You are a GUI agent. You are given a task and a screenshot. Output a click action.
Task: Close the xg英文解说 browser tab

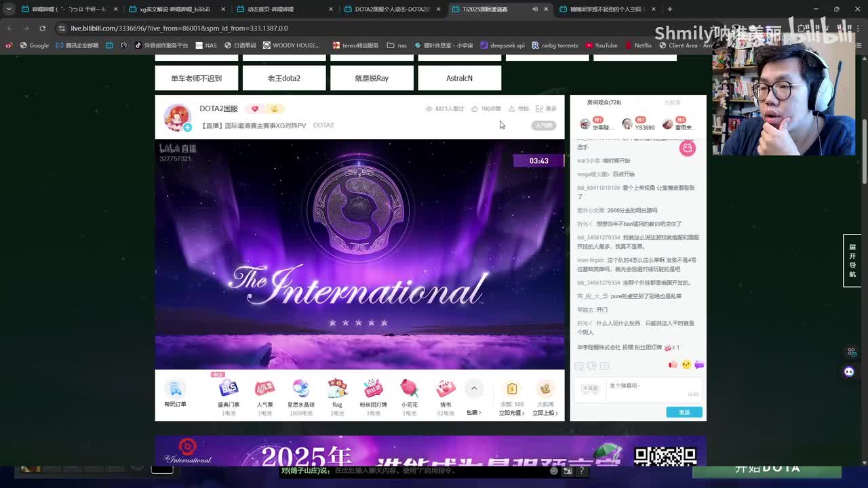pos(223,9)
